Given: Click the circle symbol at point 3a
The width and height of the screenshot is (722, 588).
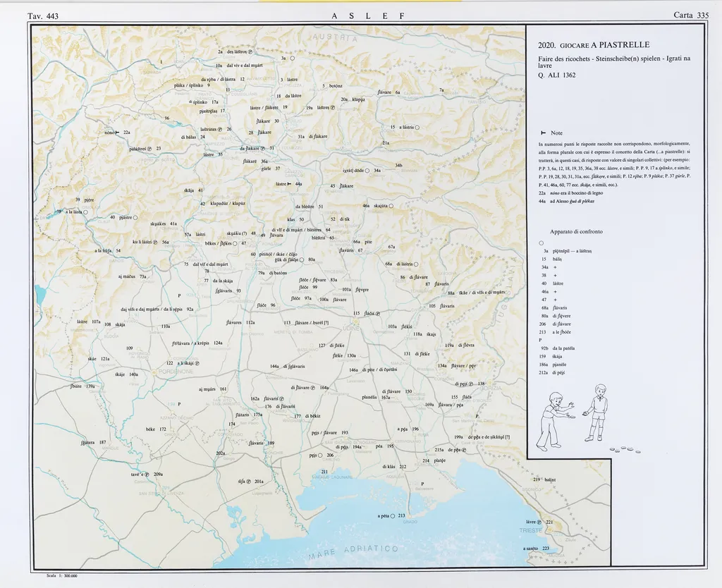Looking at the screenshot, I should [x=292, y=59].
